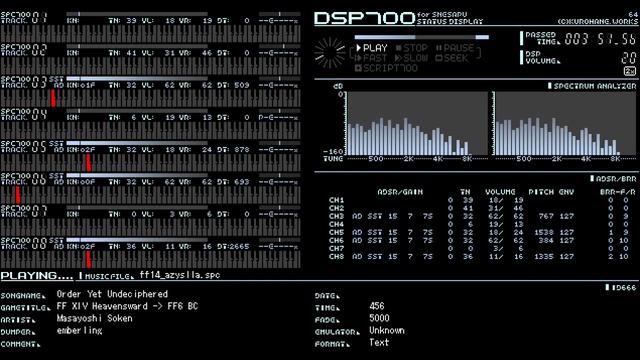This screenshot has width=640, height=360.
Task: Click the ADSR/BRR panel heading
Action: pyautogui.click(x=613, y=179)
